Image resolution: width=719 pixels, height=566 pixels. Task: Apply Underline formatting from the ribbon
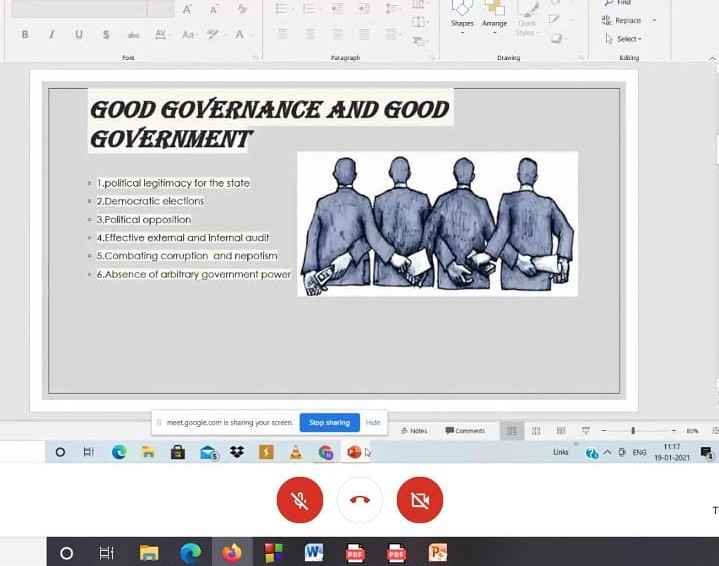79,34
